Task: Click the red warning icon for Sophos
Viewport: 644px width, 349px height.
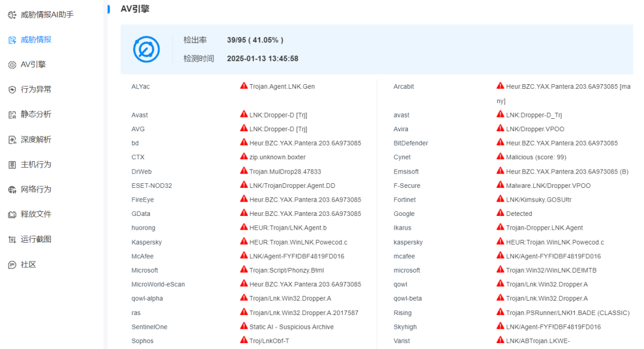Action: click(x=244, y=340)
